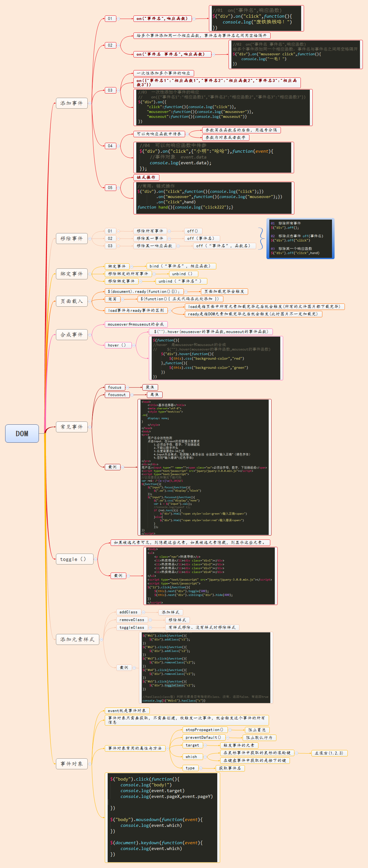
Task: Click the hover () subtopic node
Action: click(117, 345)
